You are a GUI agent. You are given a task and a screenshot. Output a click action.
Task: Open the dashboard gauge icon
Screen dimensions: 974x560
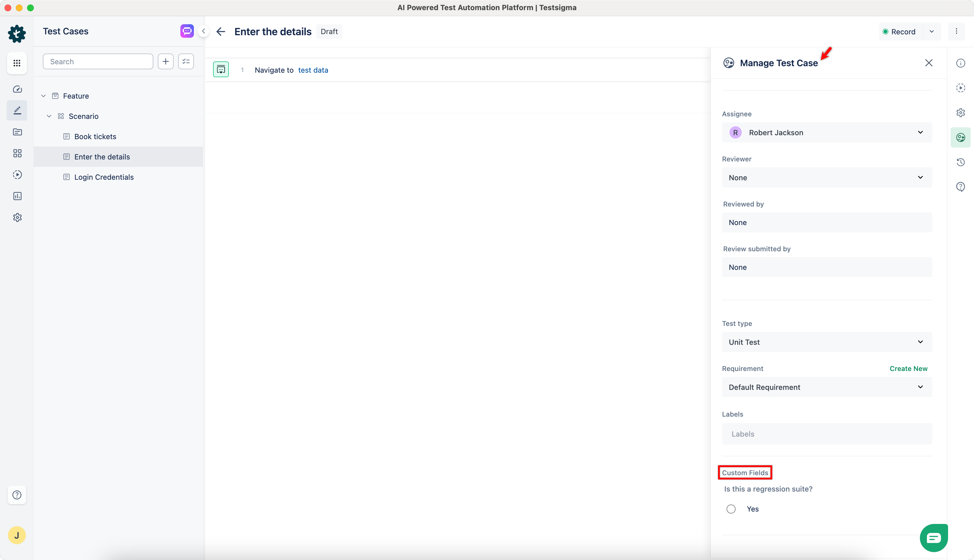(x=17, y=89)
